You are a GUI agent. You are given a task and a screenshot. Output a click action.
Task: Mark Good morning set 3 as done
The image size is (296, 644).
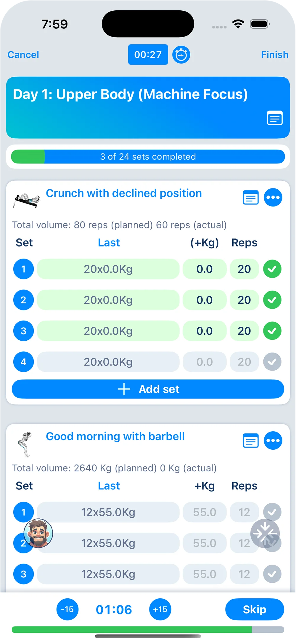pos(272,574)
